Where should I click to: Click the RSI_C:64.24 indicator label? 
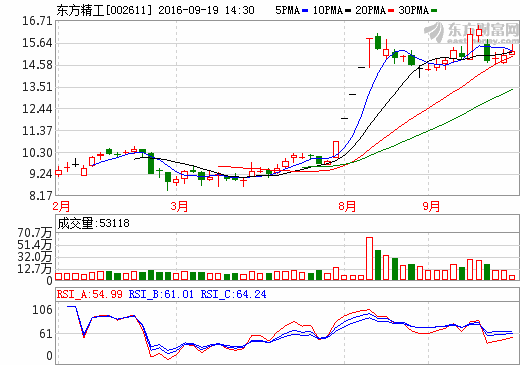233,294
